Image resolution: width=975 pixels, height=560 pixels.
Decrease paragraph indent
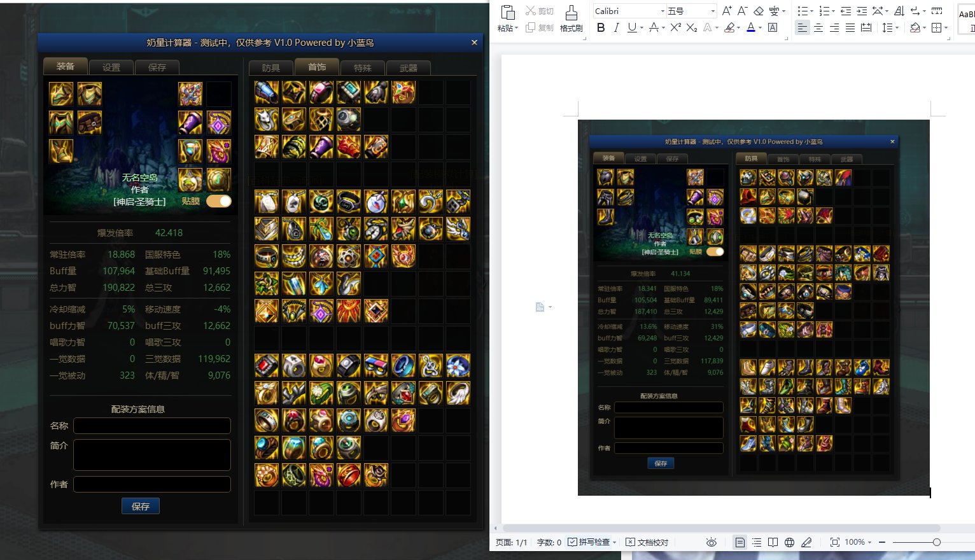pyautogui.click(x=846, y=11)
